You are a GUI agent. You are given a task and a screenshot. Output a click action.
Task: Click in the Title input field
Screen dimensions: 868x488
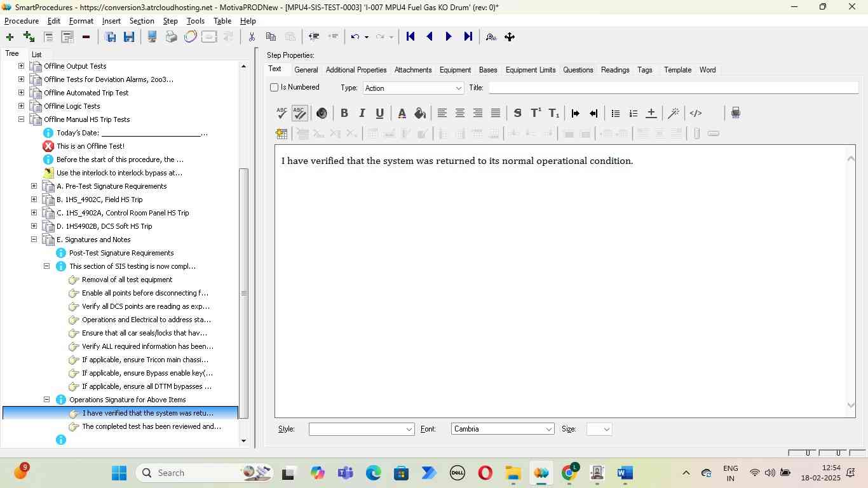(x=674, y=88)
